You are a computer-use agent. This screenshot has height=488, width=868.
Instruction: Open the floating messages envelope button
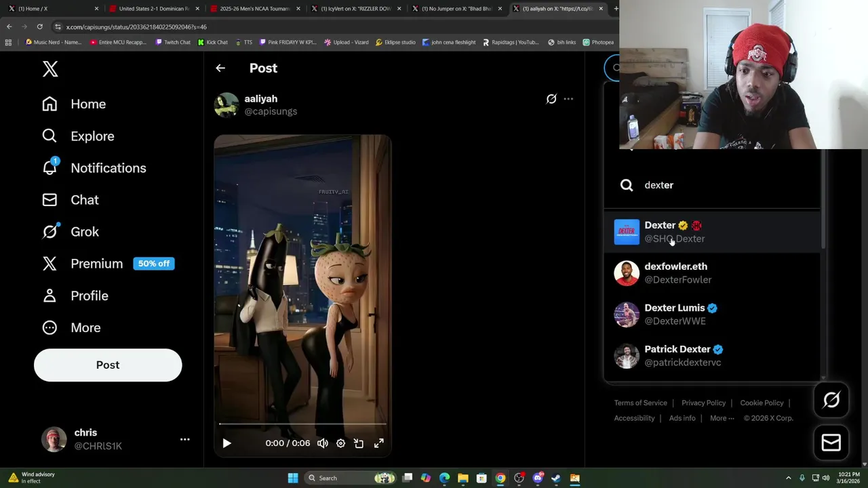[x=831, y=443]
